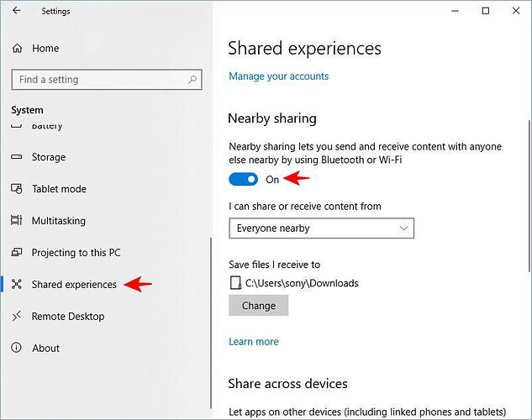
Task: Click the search magnifier icon
Action: click(192, 80)
